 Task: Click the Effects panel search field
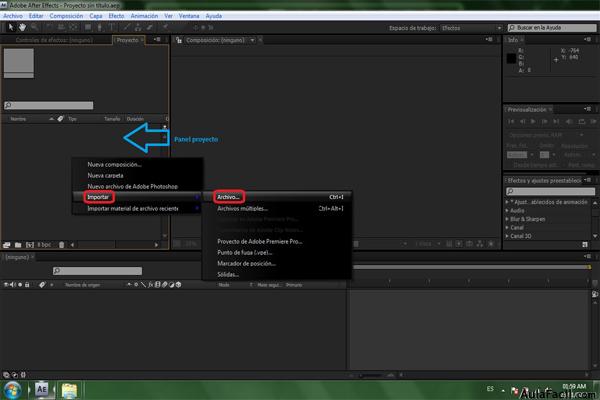point(550,191)
